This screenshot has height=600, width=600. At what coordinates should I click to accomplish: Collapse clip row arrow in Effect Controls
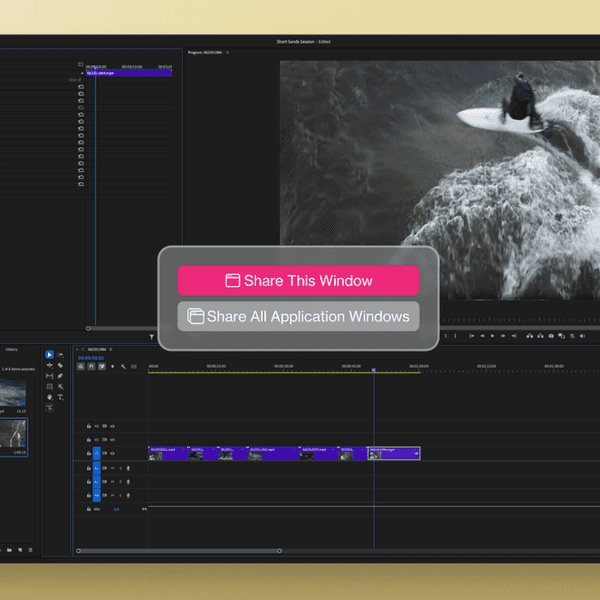(x=82, y=73)
